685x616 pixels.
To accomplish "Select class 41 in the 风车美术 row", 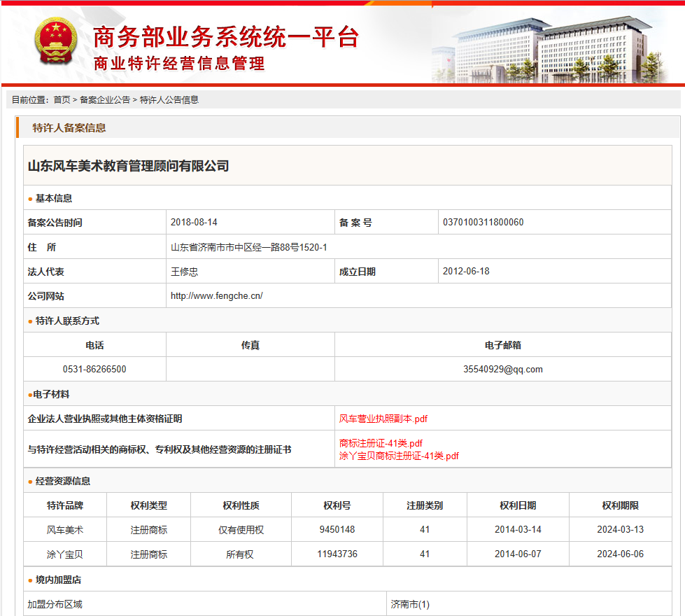I will tap(425, 529).
